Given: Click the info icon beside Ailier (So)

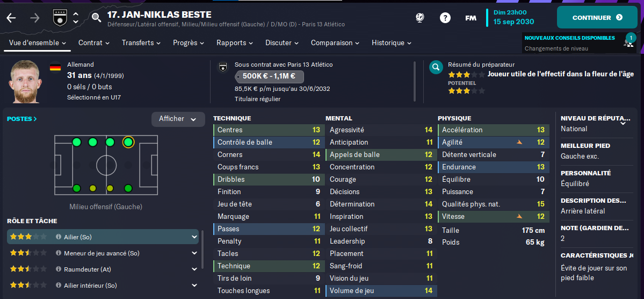Looking at the screenshot, I should point(59,237).
